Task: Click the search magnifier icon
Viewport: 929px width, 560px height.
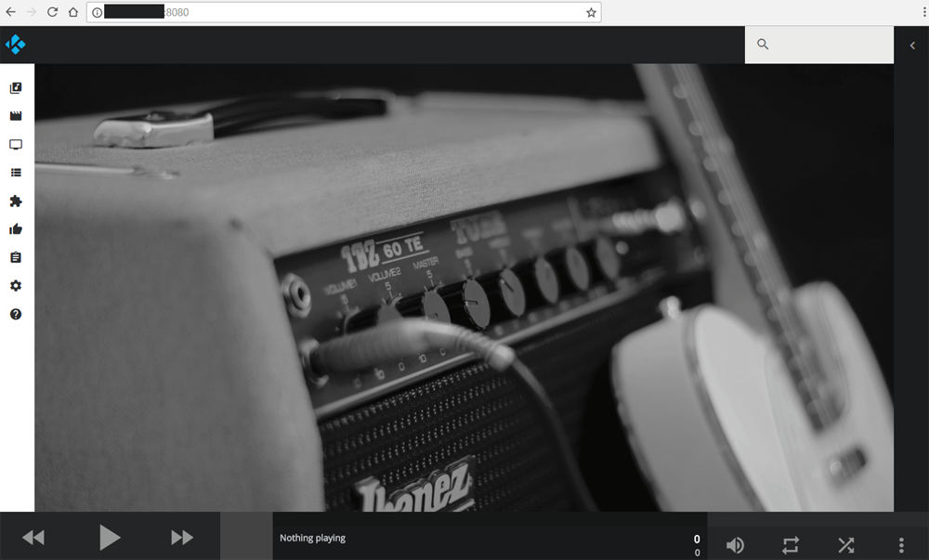Action: [763, 45]
